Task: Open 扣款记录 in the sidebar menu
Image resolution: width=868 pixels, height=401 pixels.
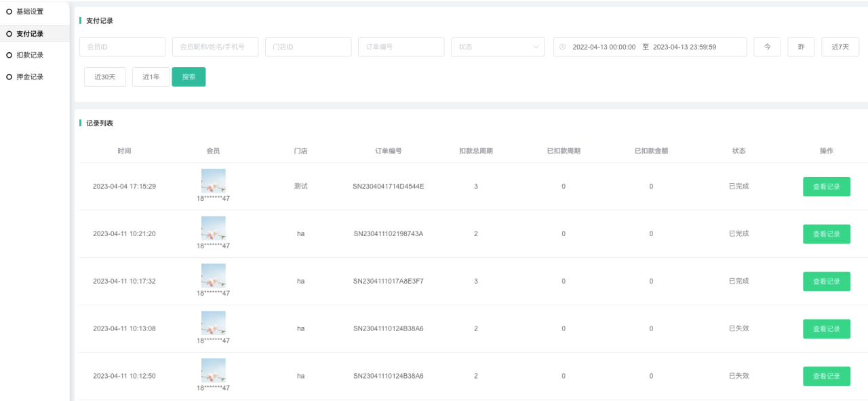Action: click(x=30, y=55)
